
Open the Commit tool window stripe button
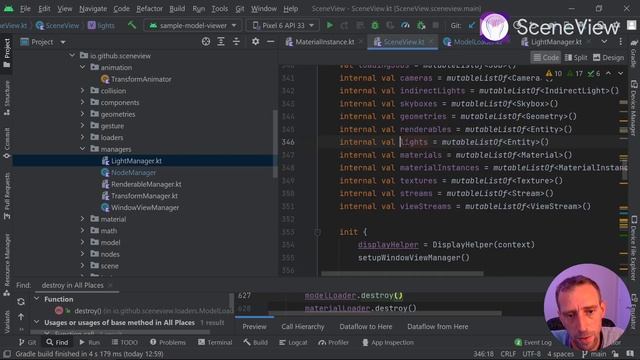tap(7, 143)
